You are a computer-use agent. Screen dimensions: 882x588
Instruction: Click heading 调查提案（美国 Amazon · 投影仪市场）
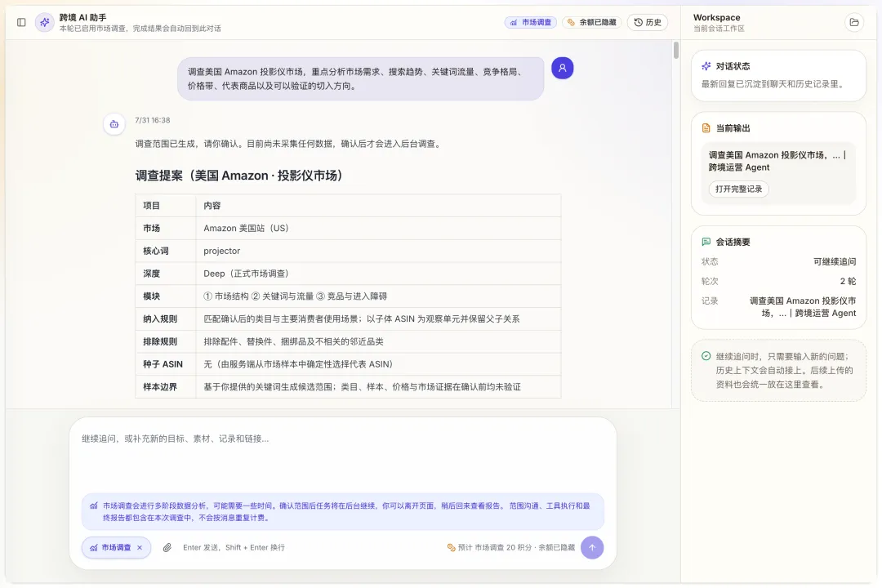pos(239,176)
